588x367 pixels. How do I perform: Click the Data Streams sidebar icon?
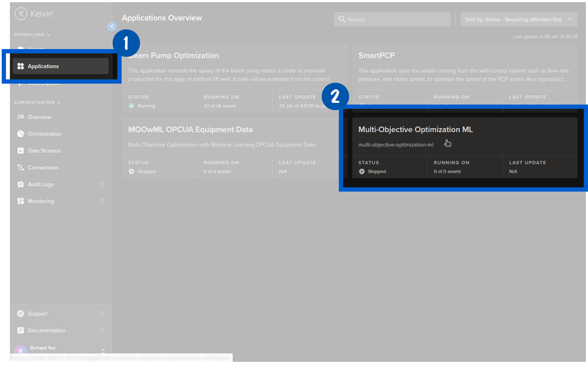tap(20, 151)
